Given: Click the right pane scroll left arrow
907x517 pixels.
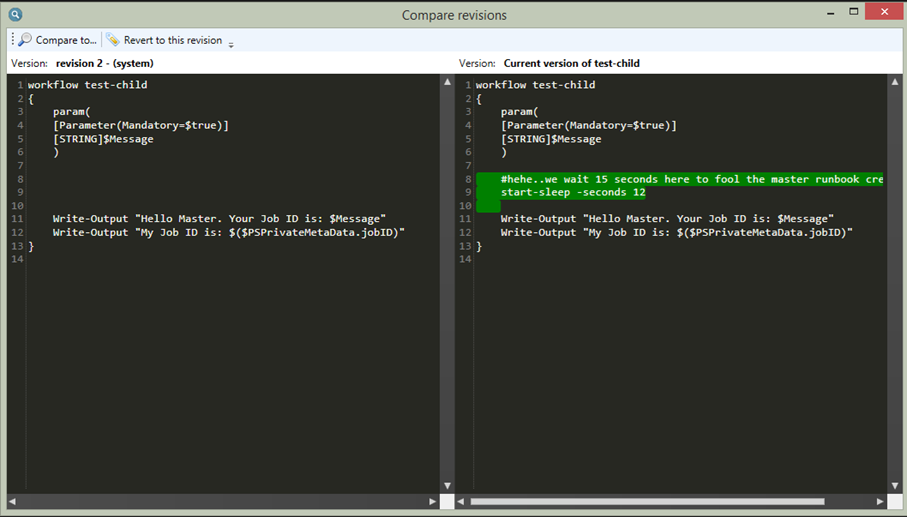Looking at the screenshot, I should tap(460, 501).
